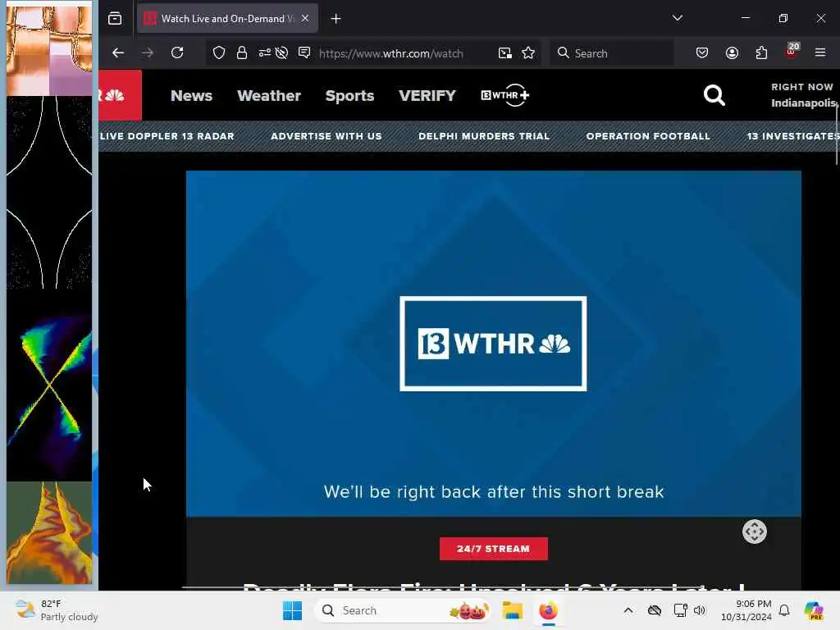Open the Firefox hamburger application menu

tap(820, 52)
